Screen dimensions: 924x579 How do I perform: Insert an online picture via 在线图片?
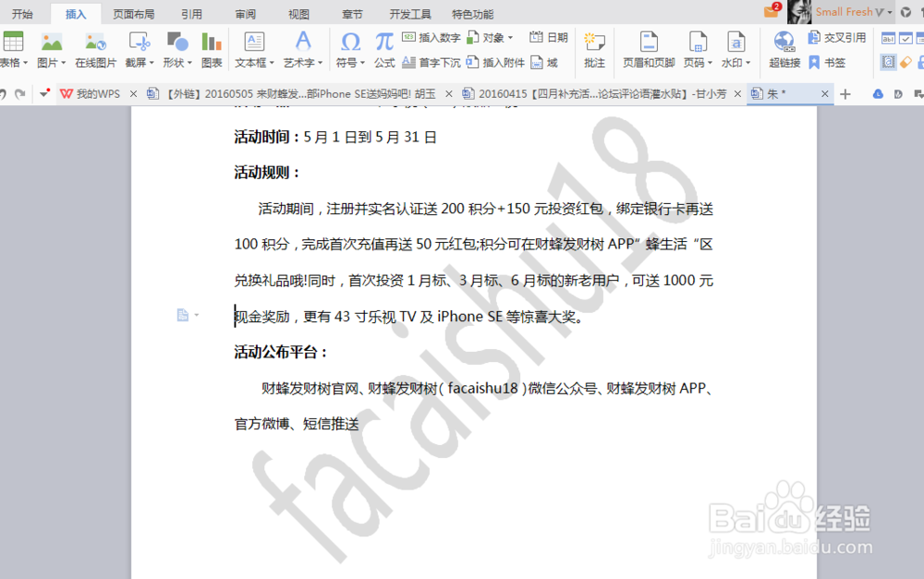click(95, 50)
